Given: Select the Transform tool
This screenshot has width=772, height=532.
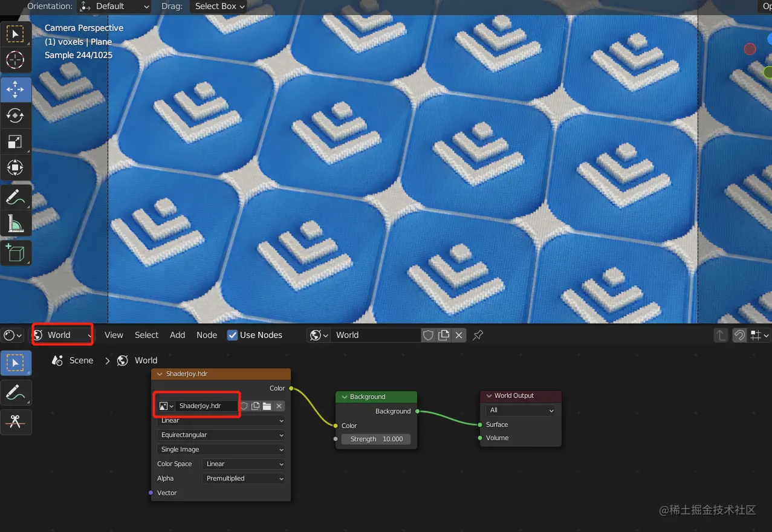Looking at the screenshot, I should (x=15, y=167).
